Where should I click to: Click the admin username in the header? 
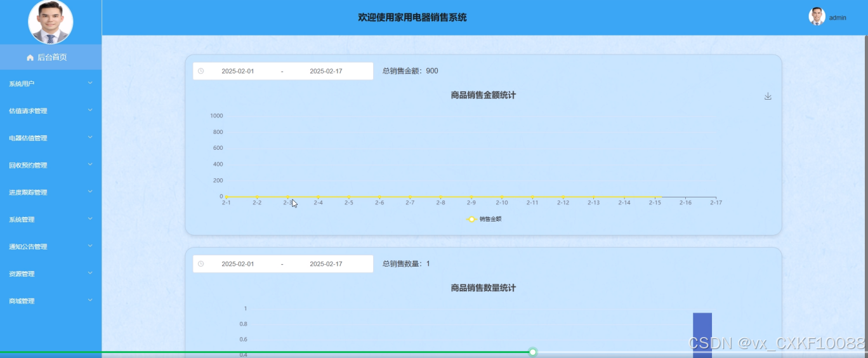pos(838,18)
